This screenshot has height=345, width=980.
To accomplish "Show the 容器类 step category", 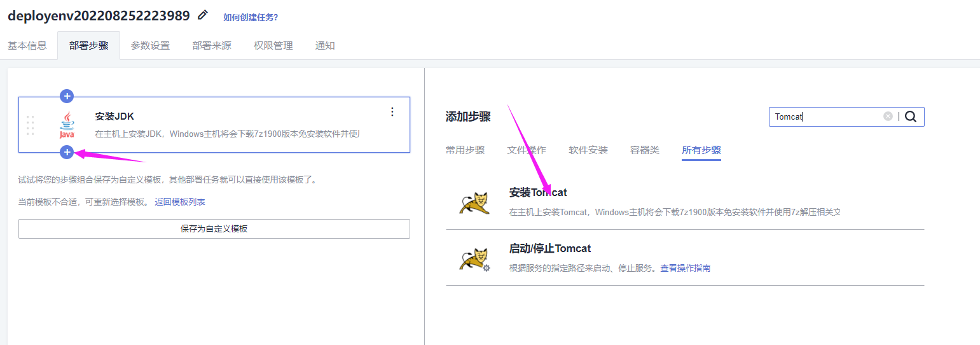I will 645,150.
